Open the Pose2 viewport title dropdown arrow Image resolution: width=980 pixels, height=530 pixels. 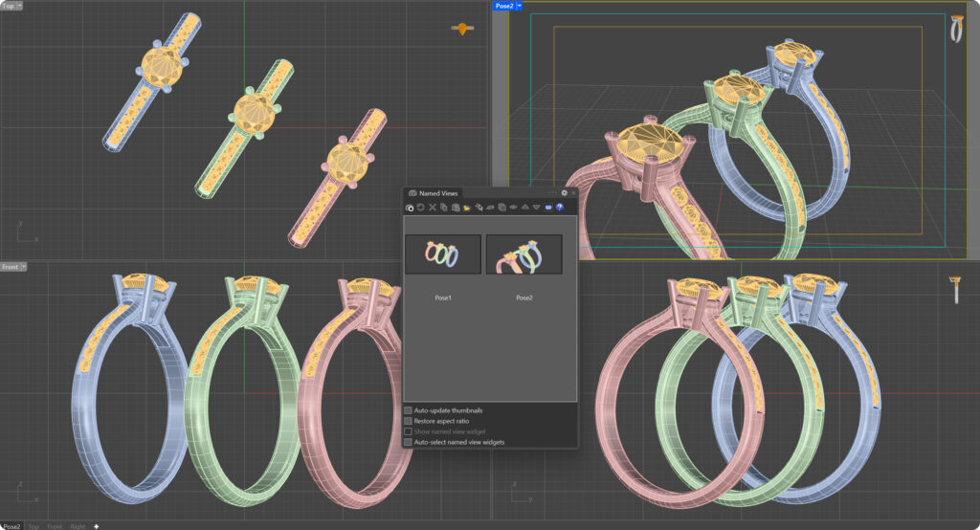[x=520, y=6]
